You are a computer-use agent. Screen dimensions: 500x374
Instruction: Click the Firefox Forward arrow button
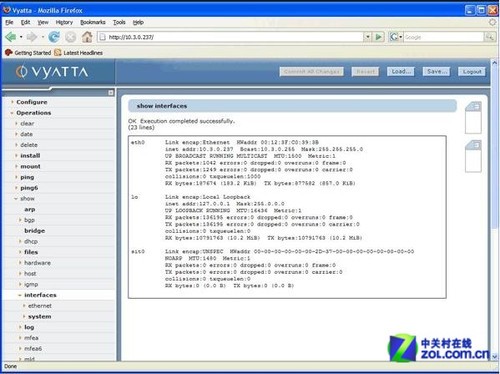click(32, 37)
